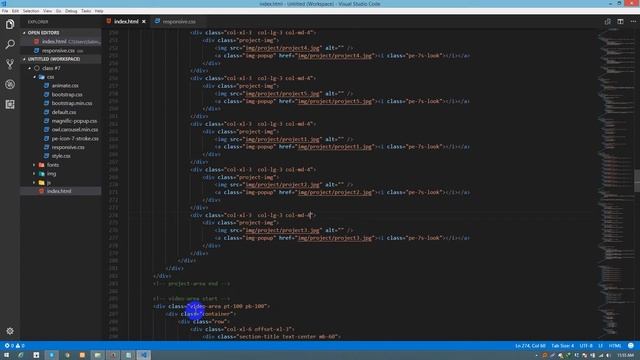The height and width of the screenshot is (360, 640).
Task: Open pe-icon-7-stroke.css file
Action: 75,138
